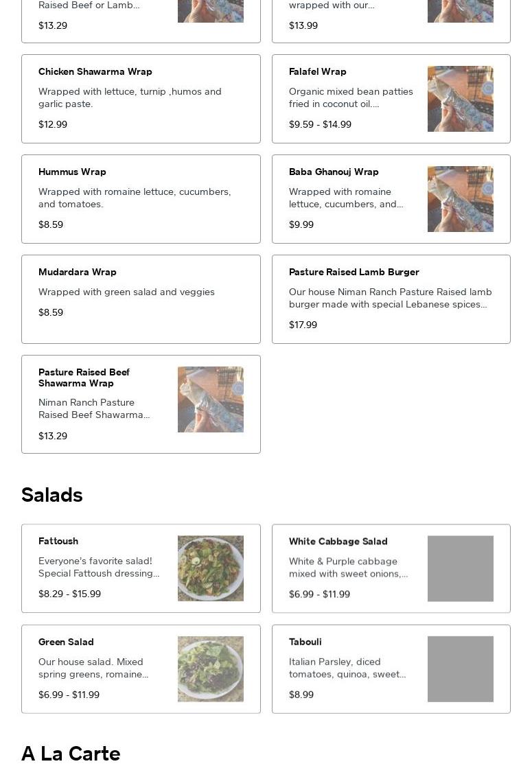Select Pasture Raised Lamb Burger card

click(x=391, y=299)
